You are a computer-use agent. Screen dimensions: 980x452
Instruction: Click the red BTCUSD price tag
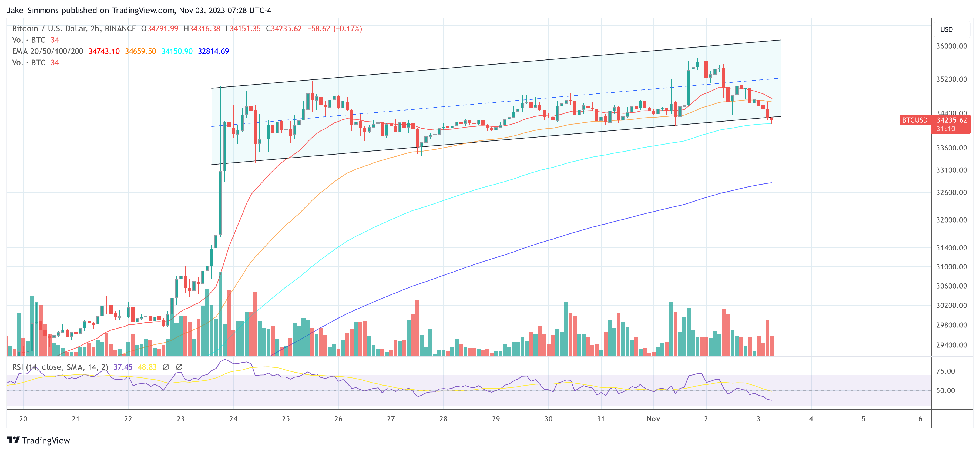914,120
